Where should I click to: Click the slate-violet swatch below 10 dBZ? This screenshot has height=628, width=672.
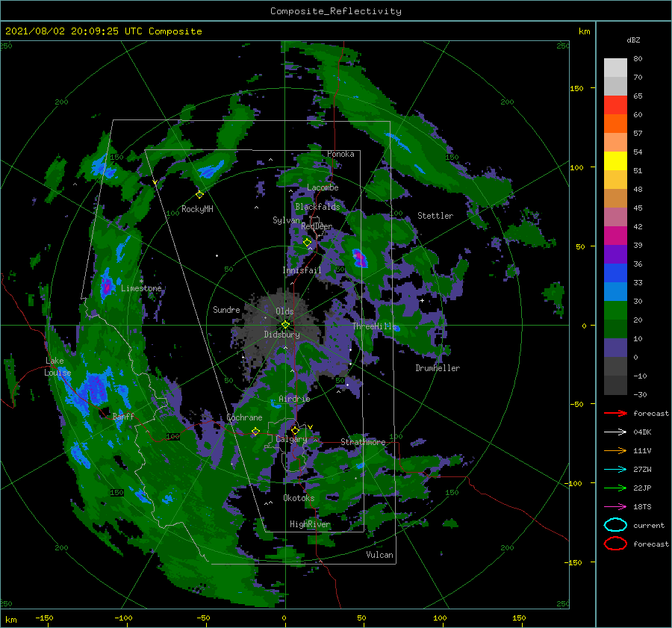[615, 348]
